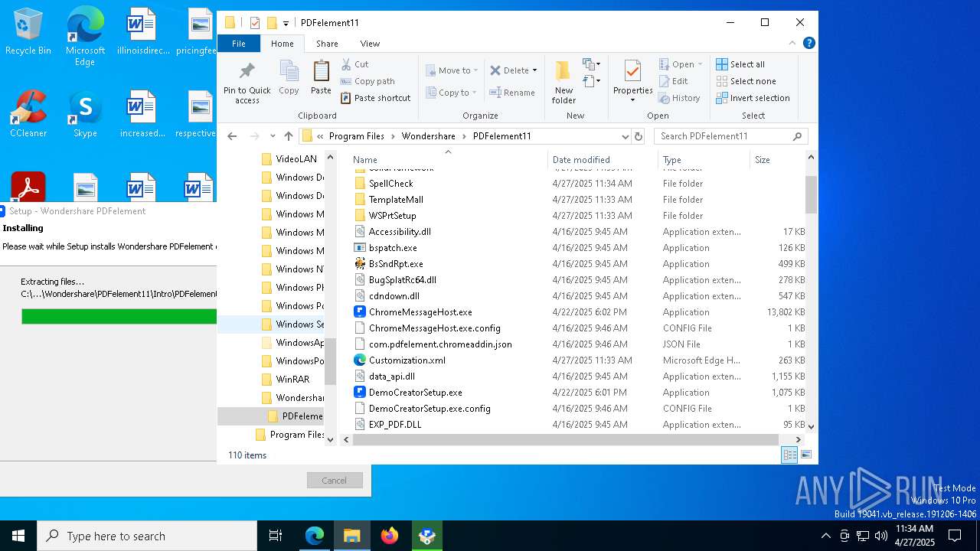Click Invert selection in ribbon

[753, 98]
